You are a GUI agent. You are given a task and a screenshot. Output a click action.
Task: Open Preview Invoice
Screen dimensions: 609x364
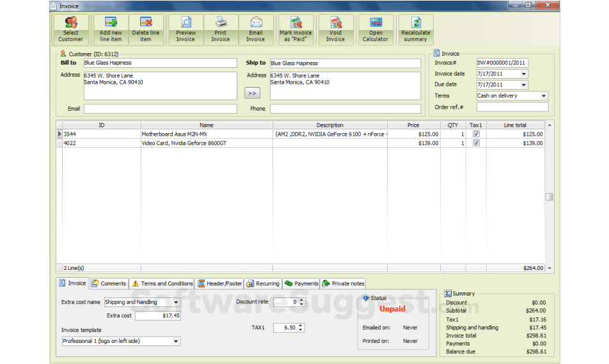click(186, 30)
